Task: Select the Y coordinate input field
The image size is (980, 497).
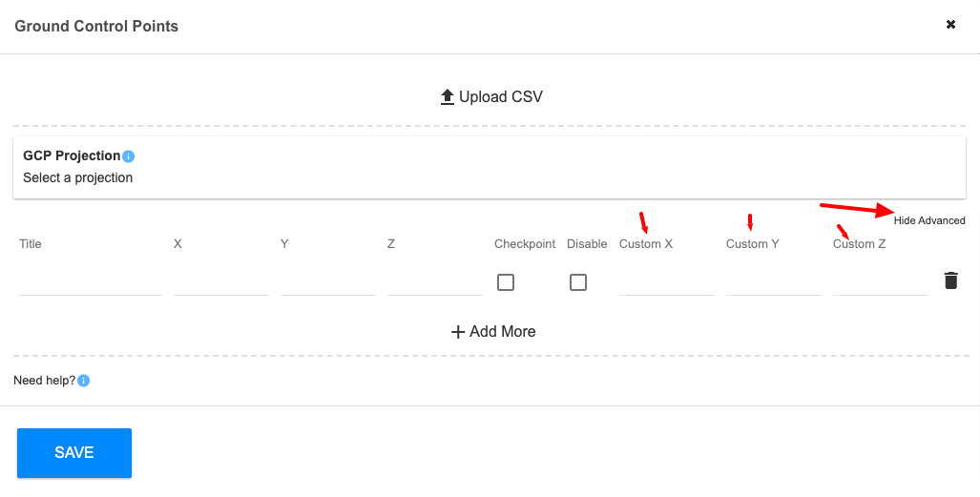Action: 328,282
